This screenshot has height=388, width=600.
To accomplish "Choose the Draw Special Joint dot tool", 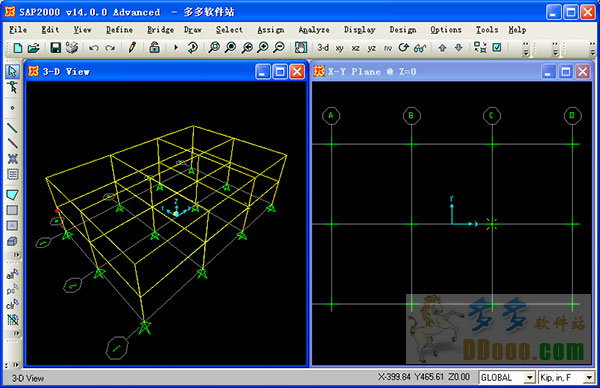I will click(12, 108).
